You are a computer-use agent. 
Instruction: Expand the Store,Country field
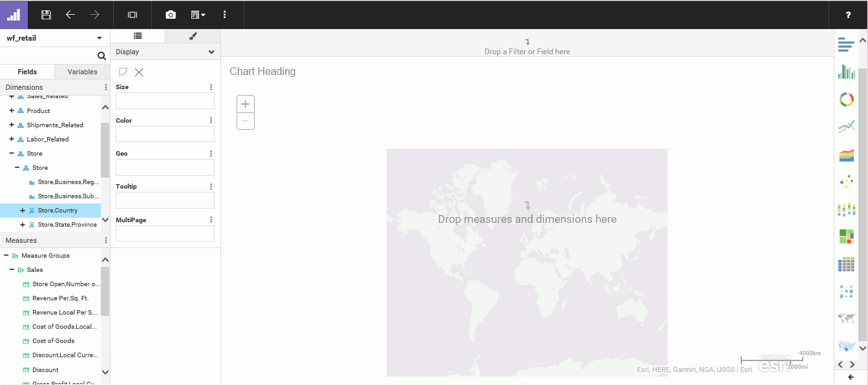pyautogui.click(x=23, y=211)
